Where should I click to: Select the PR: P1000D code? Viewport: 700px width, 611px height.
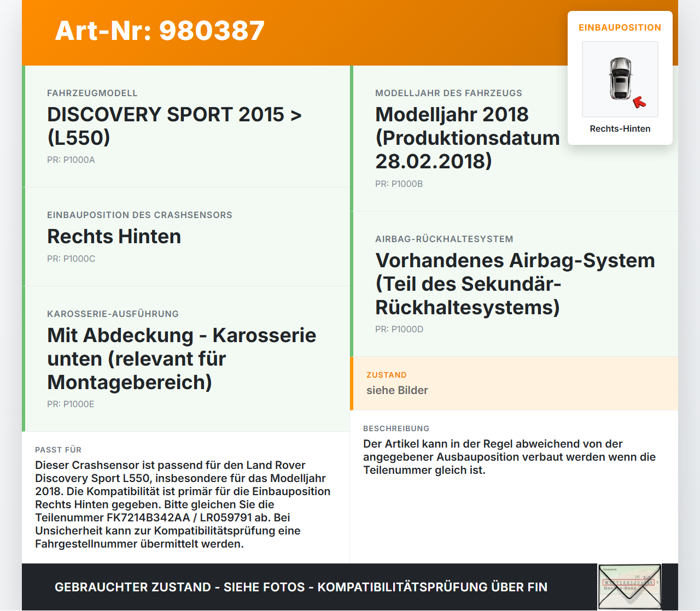[x=399, y=329]
